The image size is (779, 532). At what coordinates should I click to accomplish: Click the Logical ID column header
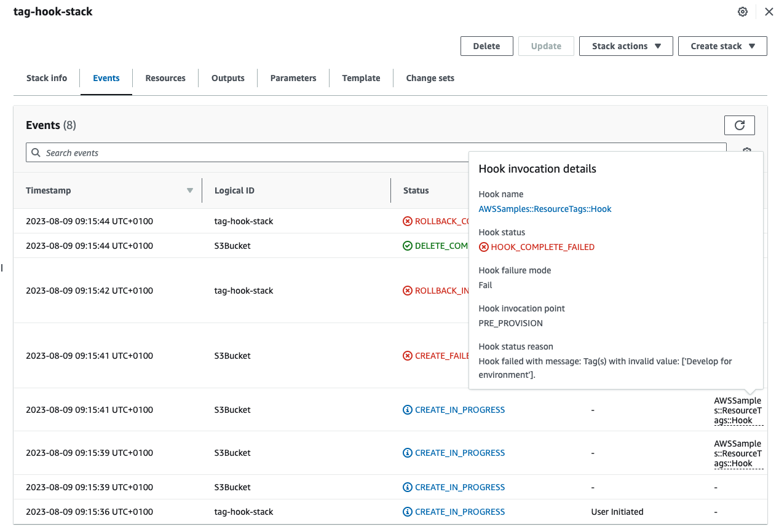[234, 190]
